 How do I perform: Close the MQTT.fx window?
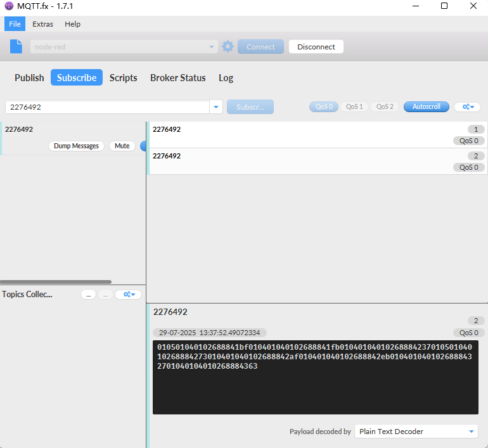coord(473,6)
